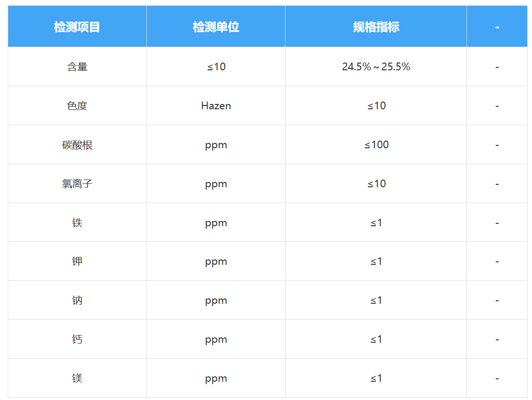Select the 色度 row label cell

77,106
